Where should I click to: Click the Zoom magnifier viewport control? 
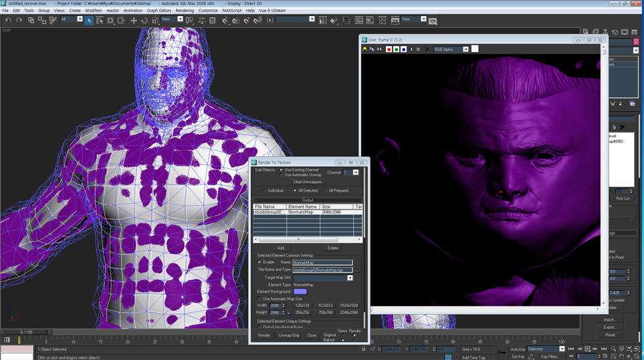click(613, 349)
